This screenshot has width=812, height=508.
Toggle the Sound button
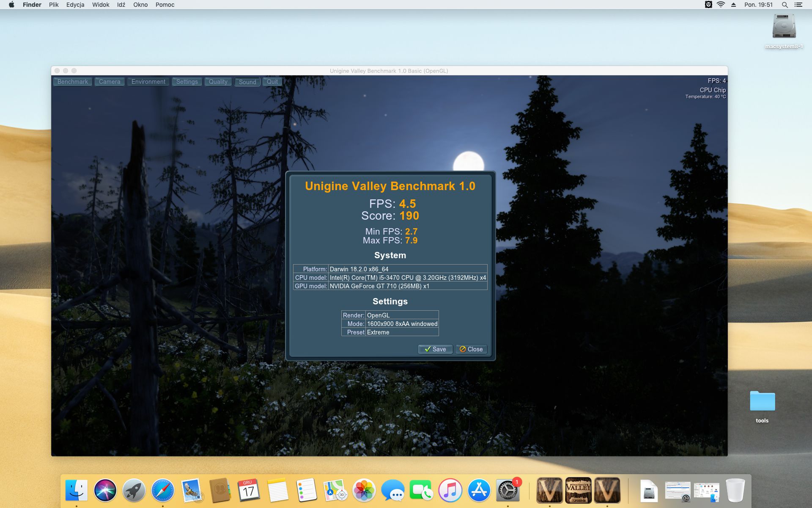click(247, 82)
